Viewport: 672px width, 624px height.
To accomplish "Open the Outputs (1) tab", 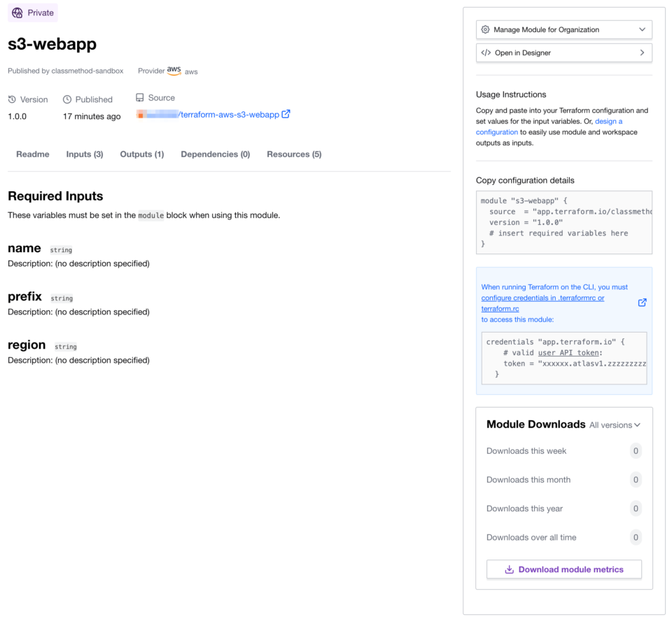I will point(142,154).
